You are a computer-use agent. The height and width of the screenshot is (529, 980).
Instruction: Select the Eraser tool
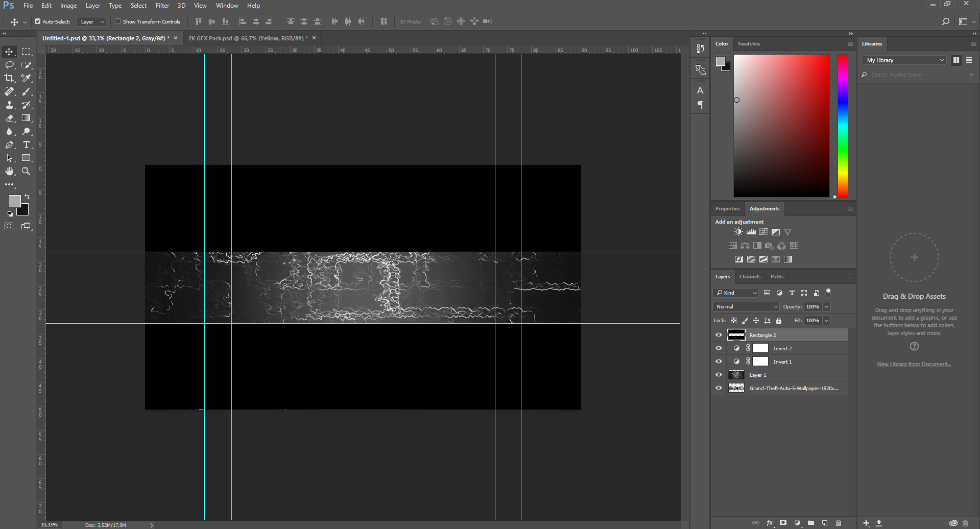click(x=9, y=118)
